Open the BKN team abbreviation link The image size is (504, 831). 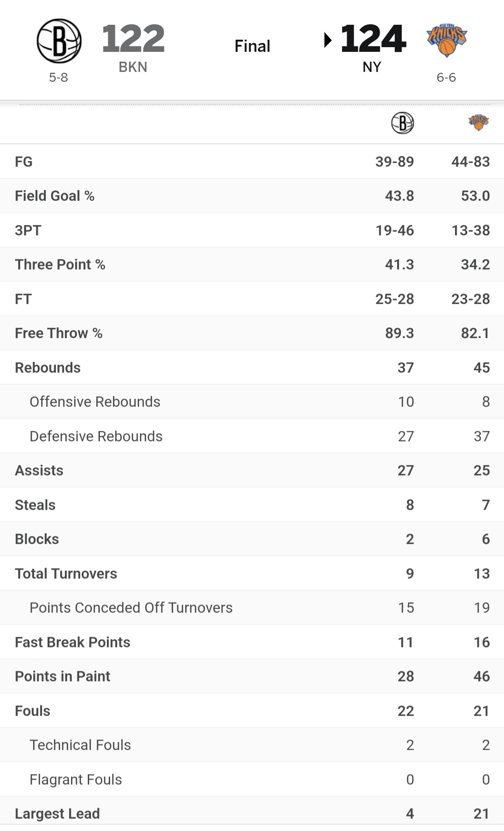[x=133, y=67]
